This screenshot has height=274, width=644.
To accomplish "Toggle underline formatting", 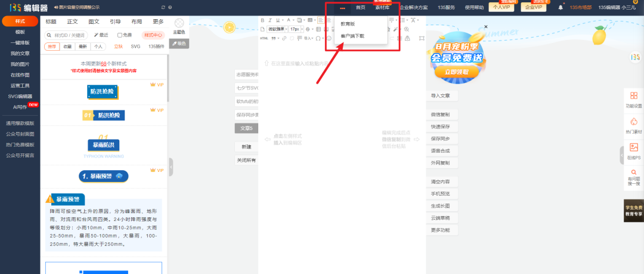I will point(278,20).
